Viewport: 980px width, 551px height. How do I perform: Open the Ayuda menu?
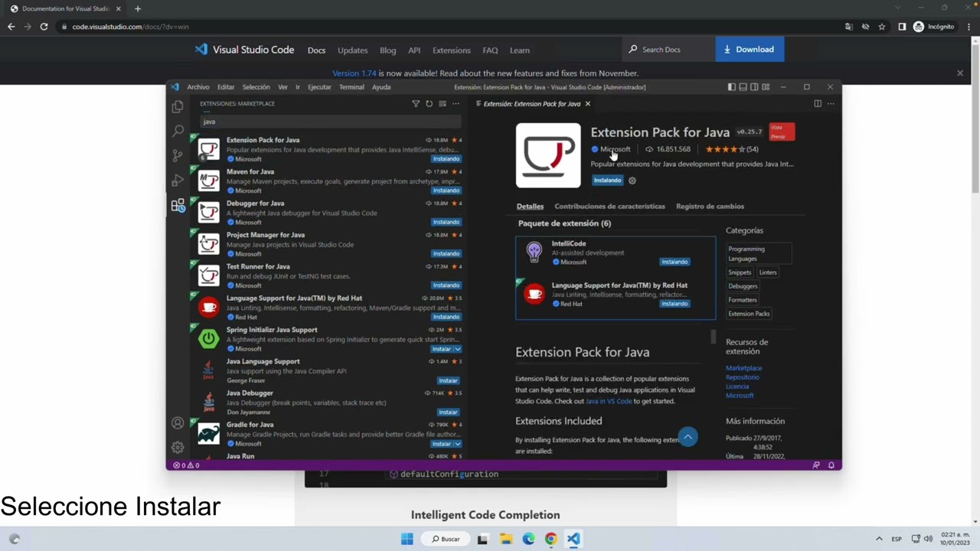pos(381,87)
